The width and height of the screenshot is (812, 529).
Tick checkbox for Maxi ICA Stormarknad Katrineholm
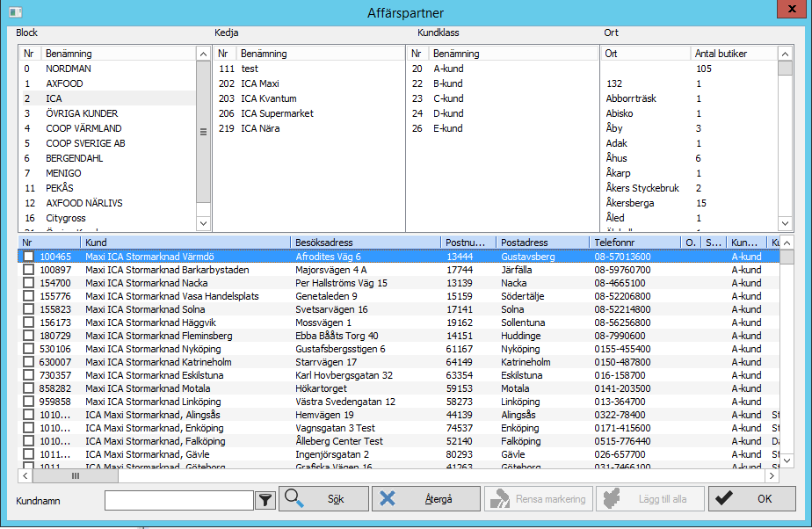pyautogui.click(x=28, y=362)
